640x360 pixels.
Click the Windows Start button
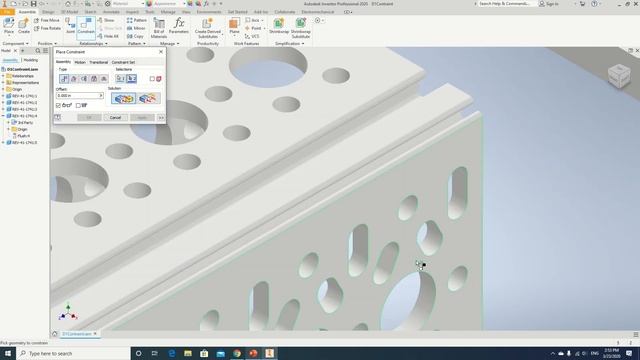point(8,353)
